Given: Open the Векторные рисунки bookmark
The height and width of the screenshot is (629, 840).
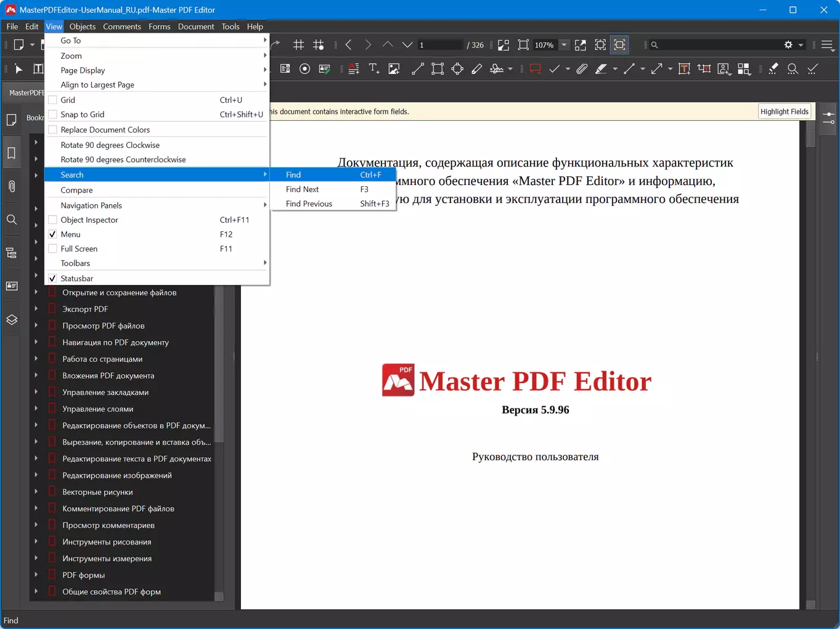Looking at the screenshot, I should click(97, 492).
